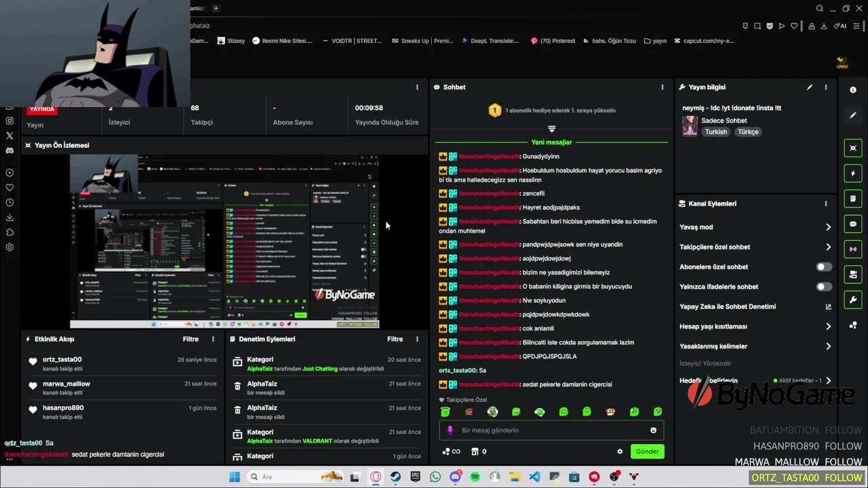Toggle Abonelere özel sohbet switch
Viewport: 868px width, 488px height.
[824, 267]
